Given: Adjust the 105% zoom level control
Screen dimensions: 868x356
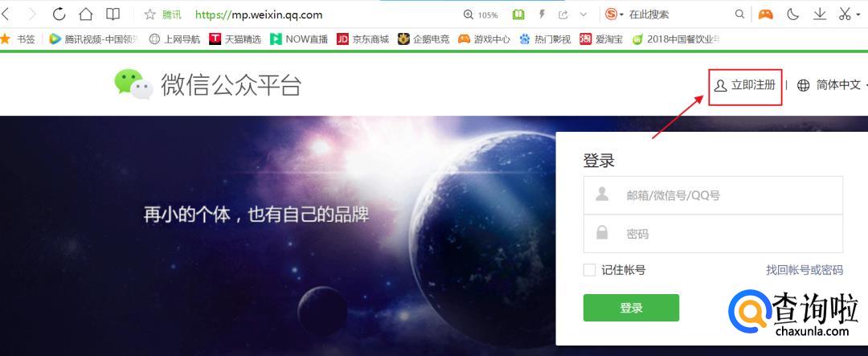Looking at the screenshot, I should click(481, 15).
